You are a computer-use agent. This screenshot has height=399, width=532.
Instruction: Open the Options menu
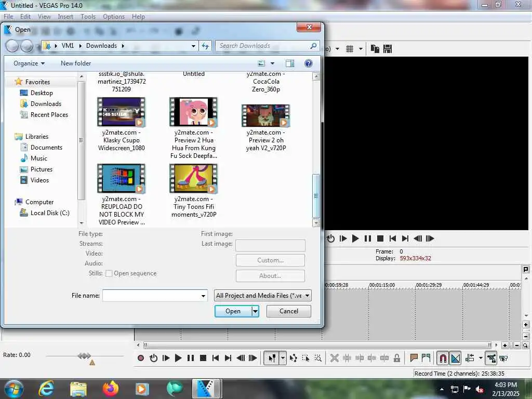(114, 17)
